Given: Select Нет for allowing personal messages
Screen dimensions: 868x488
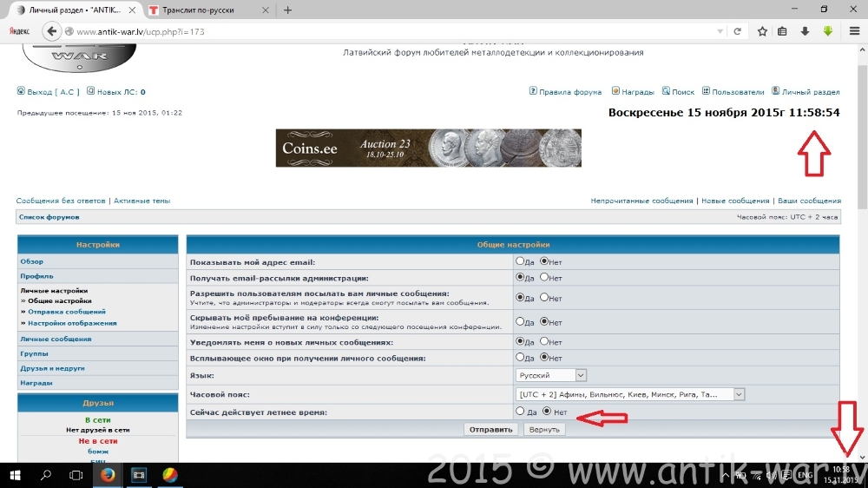Looking at the screenshot, I should click(544, 298).
